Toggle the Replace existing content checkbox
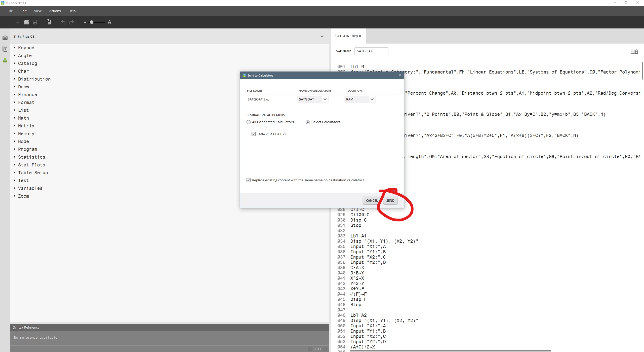 point(249,180)
